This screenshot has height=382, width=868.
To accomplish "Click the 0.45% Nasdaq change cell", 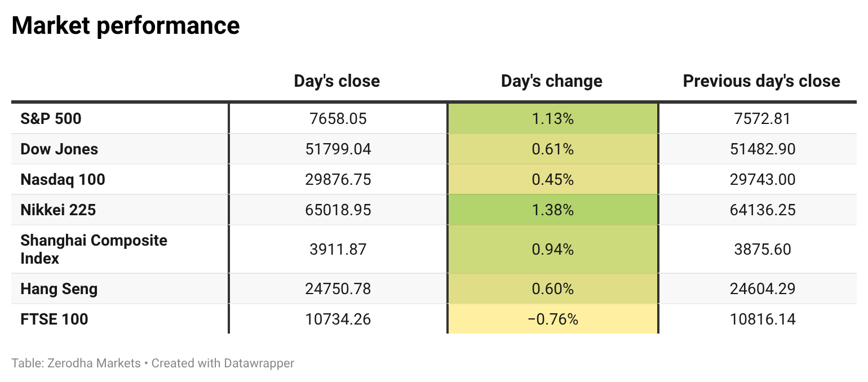I will coord(552,179).
